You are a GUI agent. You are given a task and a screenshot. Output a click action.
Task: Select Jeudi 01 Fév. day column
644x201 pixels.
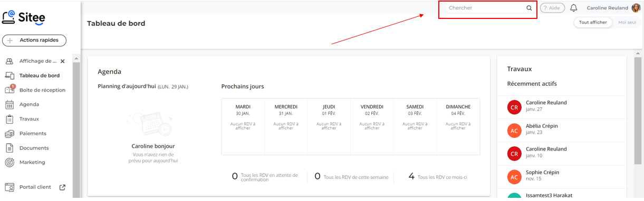(329, 126)
